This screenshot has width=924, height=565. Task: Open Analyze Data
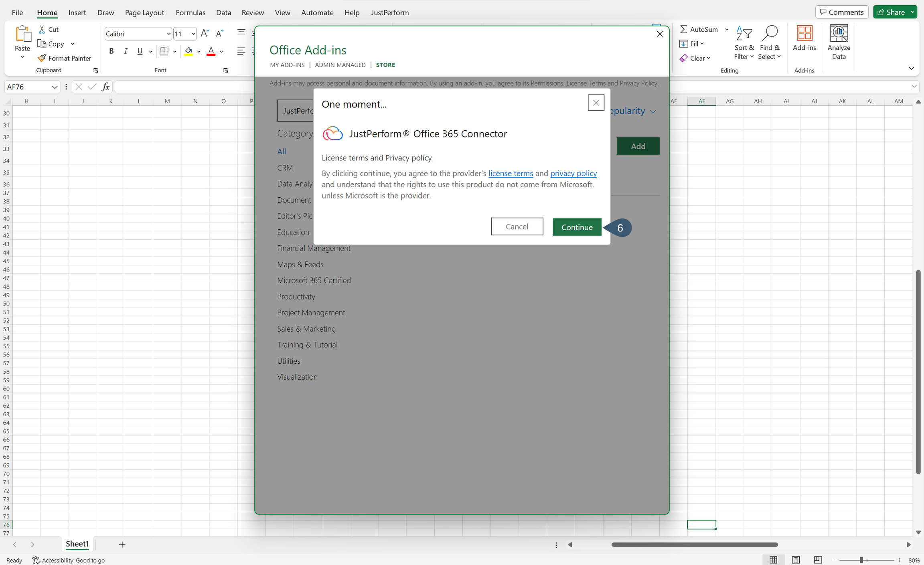tap(839, 41)
